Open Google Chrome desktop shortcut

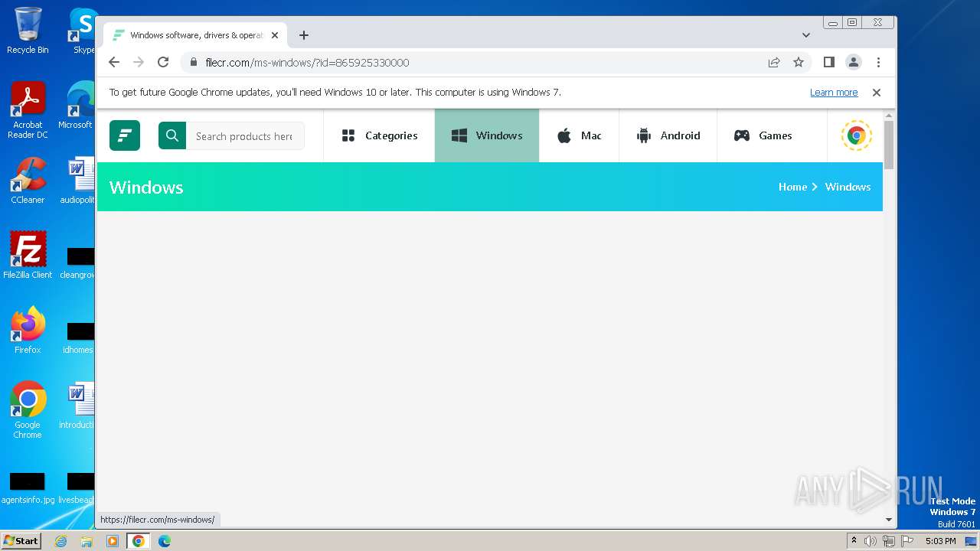coord(28,409)
